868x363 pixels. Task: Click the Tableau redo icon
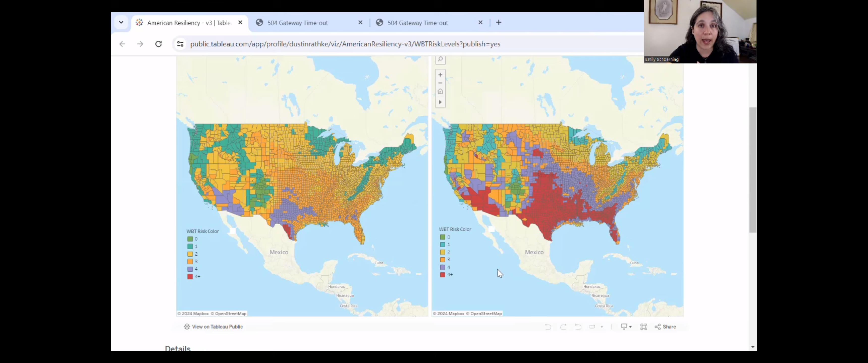(x=563, y=327)
